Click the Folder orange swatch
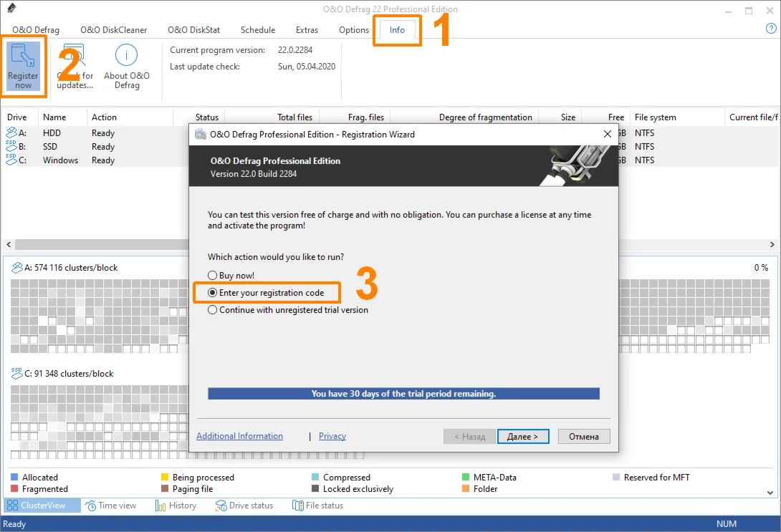 [x=466, y=489]
